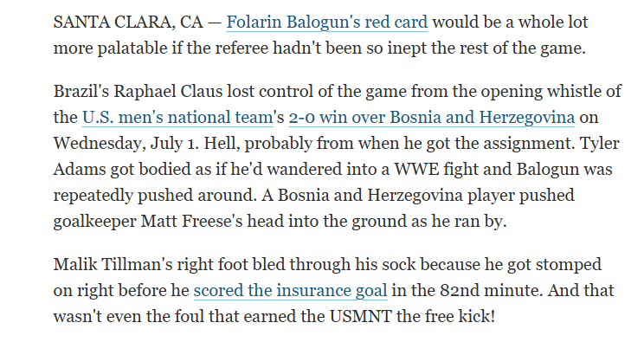Viewport: 644px width, 342px height.
Task: Open the Folarin Balogun's red card link
Action: point(327,23)
